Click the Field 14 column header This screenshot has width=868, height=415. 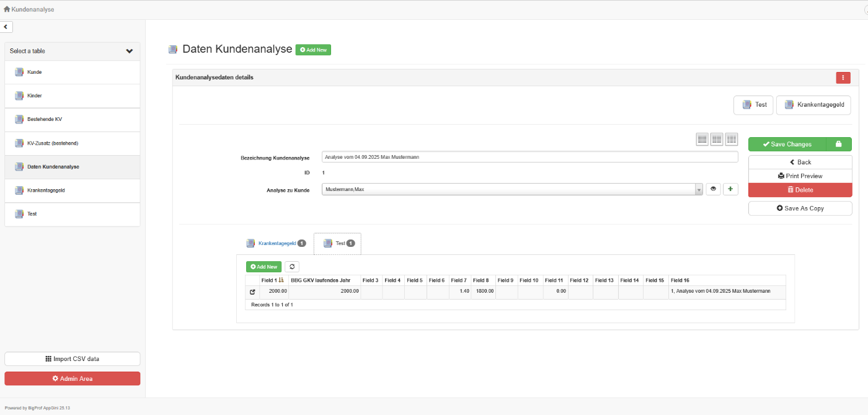[x=629, y=280]
